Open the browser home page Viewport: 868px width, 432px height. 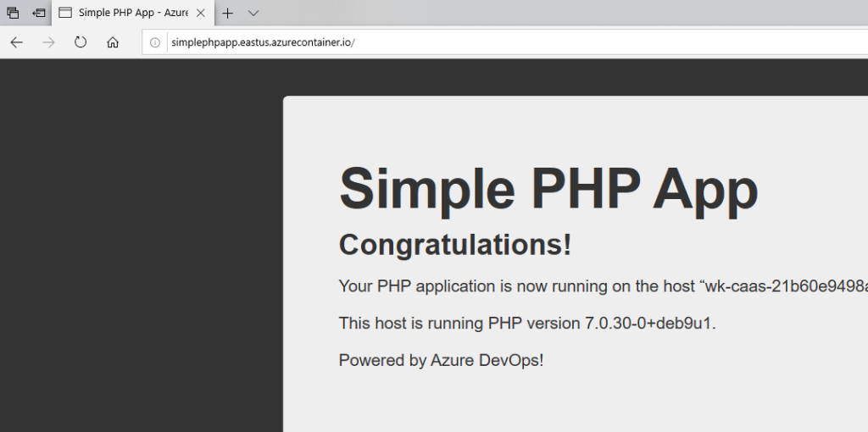coord(113,42)
